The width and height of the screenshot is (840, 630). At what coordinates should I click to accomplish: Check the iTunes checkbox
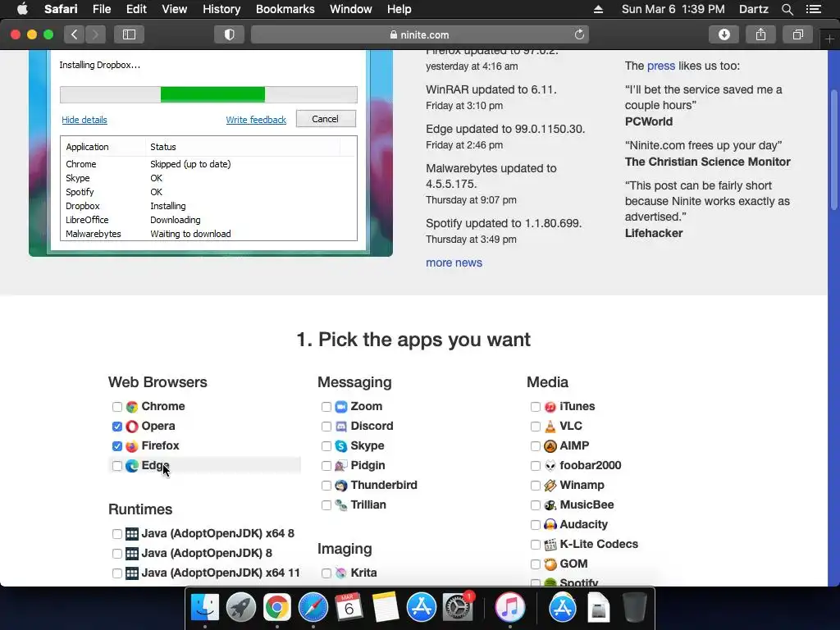point(535,407)
